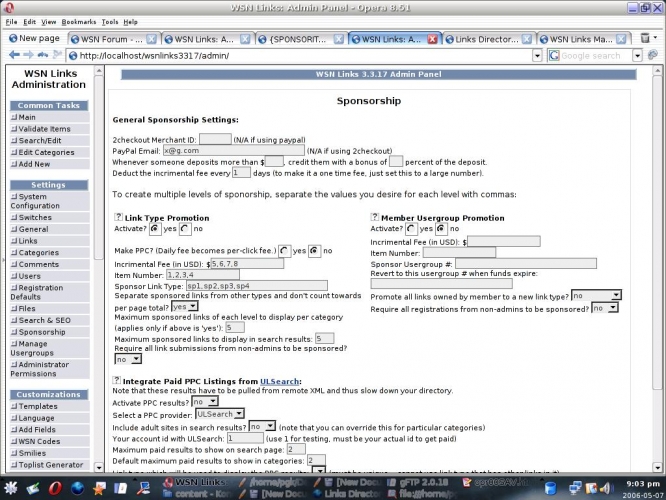This screenshot has height=500, width=666.
Task: Click the KDE menu icon in taskbar
Action: (x=11, y=485)
